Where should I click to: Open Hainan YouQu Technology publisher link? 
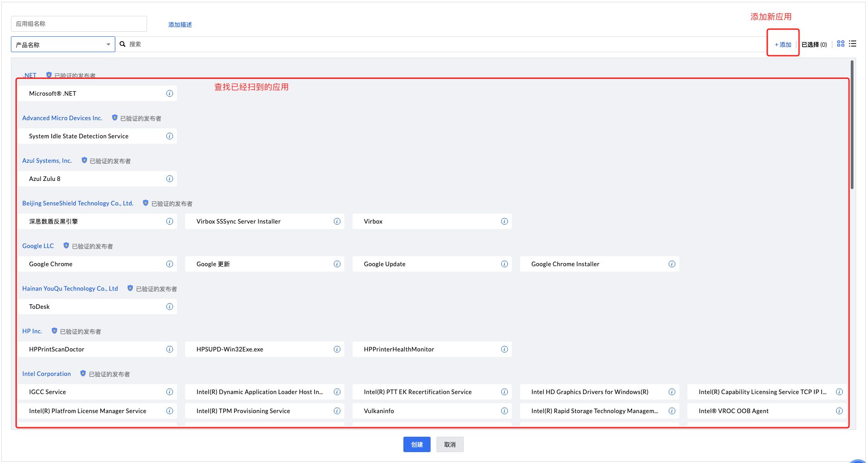(x=70, y=288)
